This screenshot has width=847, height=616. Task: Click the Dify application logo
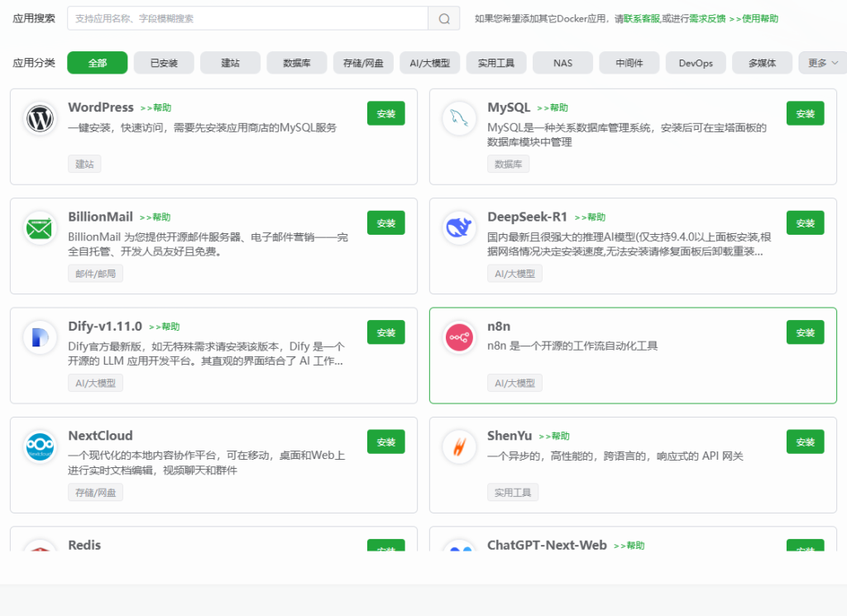(x=39, y=337)
